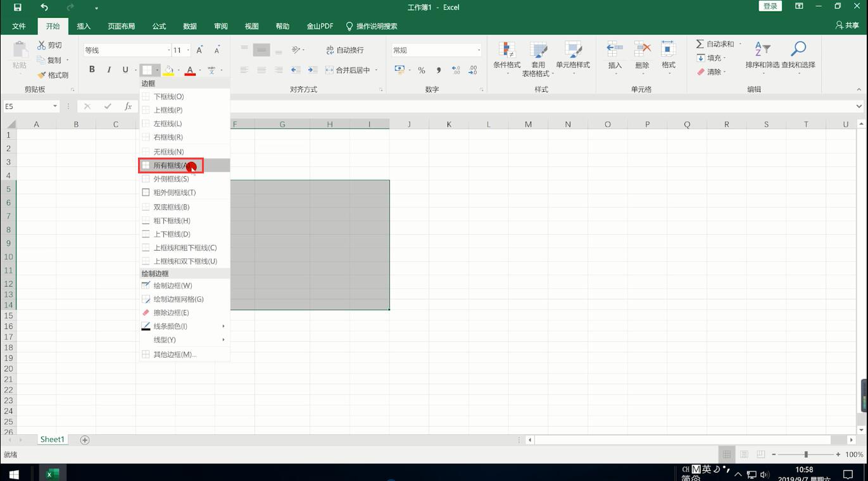Open the File (文件) tab

(19, 26)
